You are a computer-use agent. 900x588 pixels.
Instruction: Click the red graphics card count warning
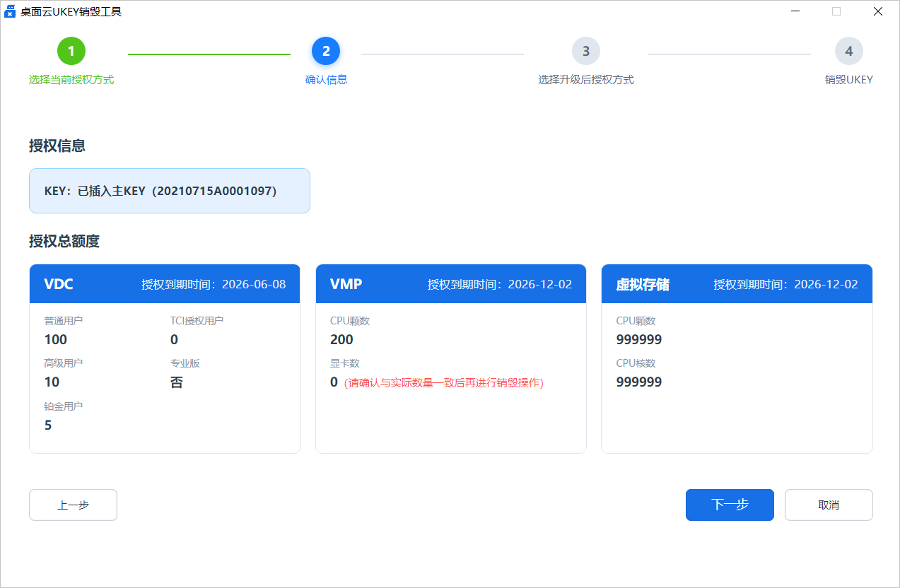(x=443, y=383)
